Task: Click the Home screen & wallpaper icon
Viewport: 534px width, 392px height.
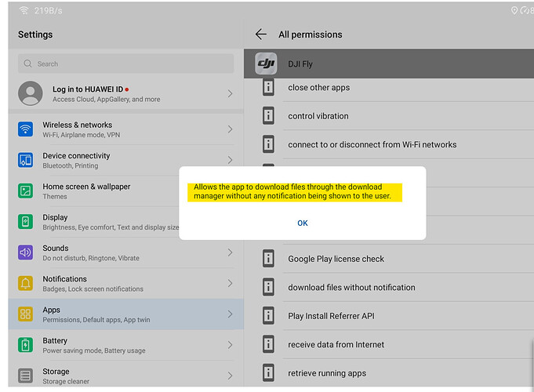Action: click(26, 191)
